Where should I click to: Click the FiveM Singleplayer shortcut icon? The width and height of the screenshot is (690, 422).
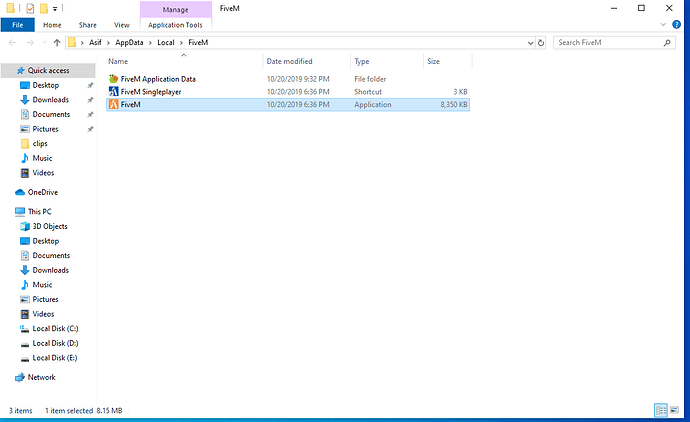[x=113, y=92]
